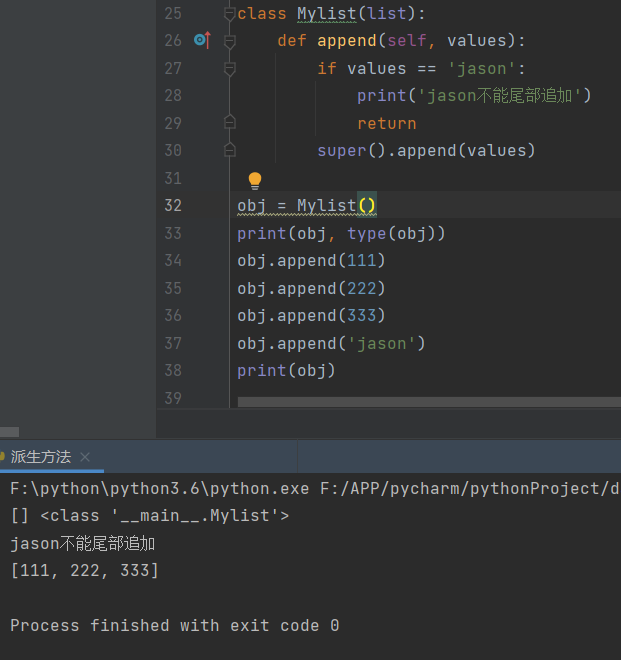Click the fold end marker on line 30

[x=229, y=150]
